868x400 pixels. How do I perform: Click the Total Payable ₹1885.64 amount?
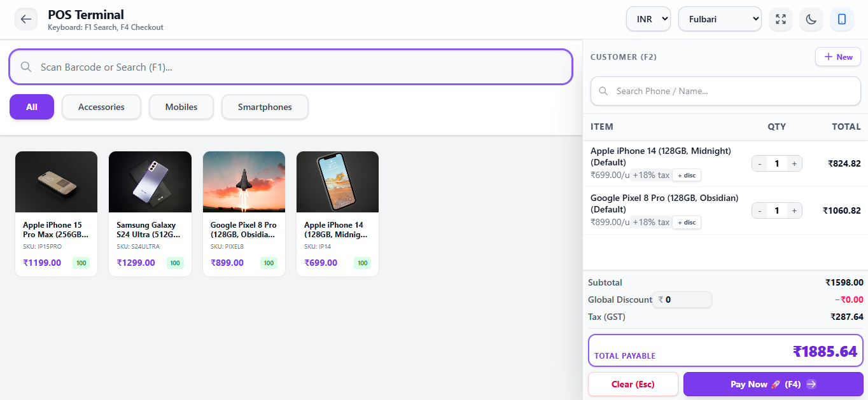[x=825, y=351]
